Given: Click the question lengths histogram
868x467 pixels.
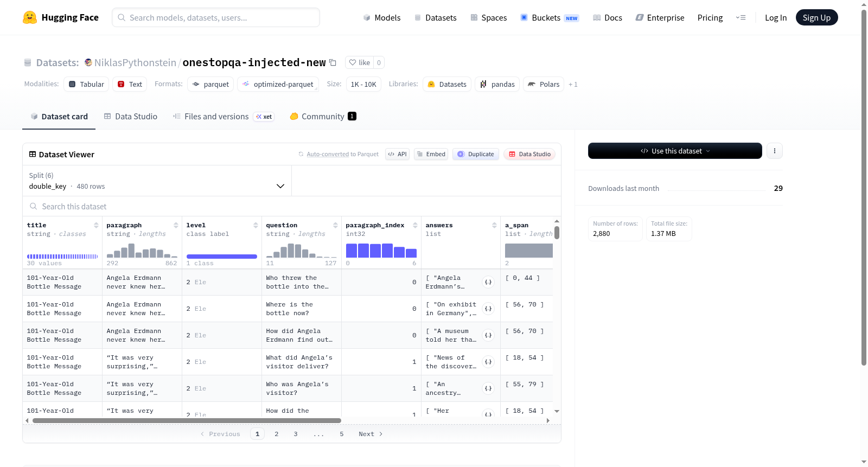Looking at the screenshot, I should pyautogui.click(x=302, y=251).
